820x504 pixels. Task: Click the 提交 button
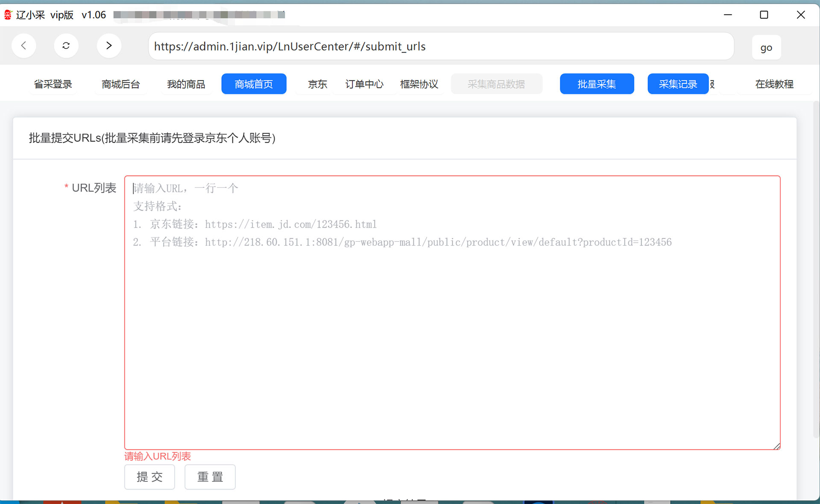(149, 477)
